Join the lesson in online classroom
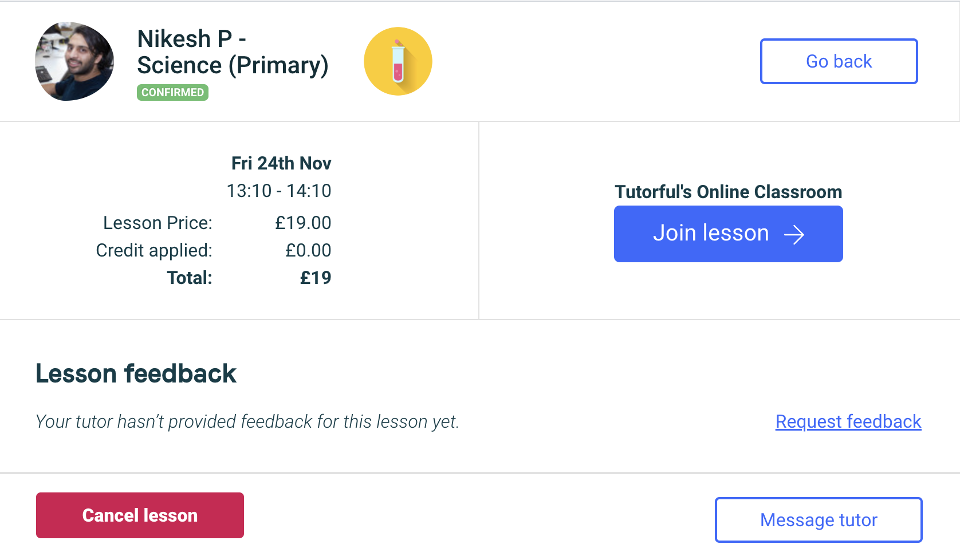Screen dimensions: 960x560 [x=728, y=234]
